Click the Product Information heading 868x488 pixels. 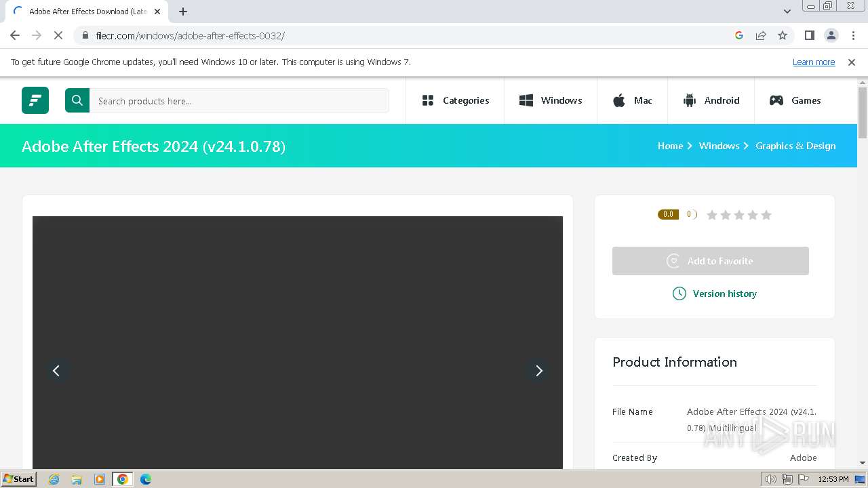click(675, 362)
